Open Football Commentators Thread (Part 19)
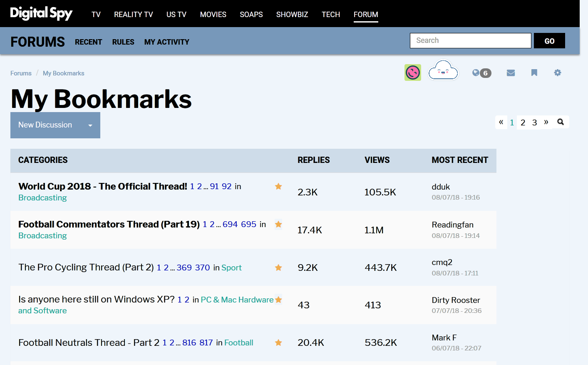The image size is (588, 365). click(109, 224)
